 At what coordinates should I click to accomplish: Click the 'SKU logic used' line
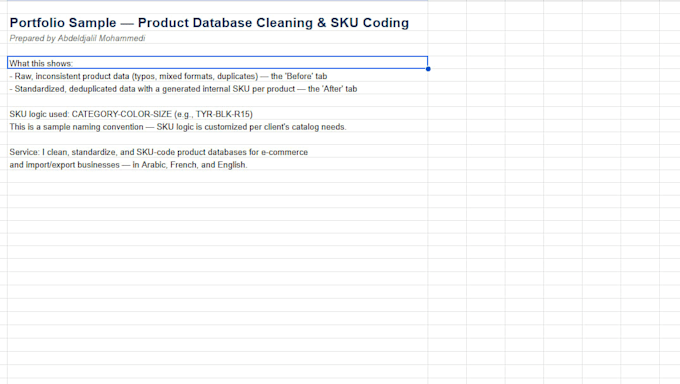[131, 114]
